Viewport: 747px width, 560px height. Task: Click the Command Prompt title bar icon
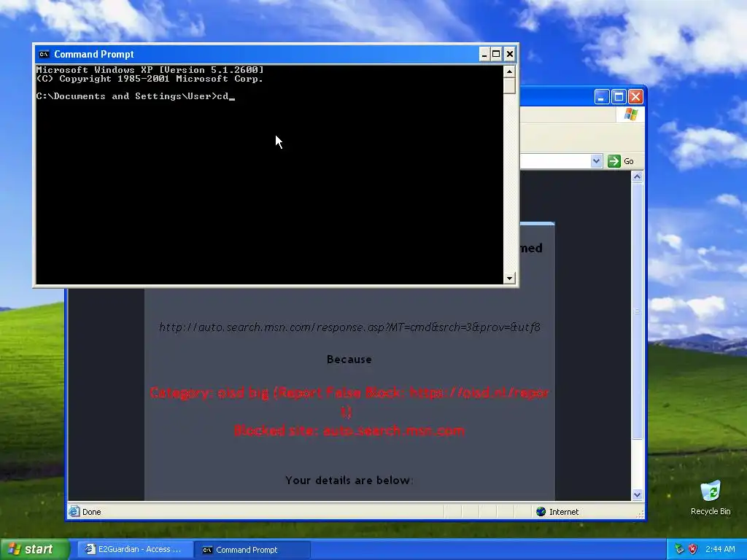(44, 54)
